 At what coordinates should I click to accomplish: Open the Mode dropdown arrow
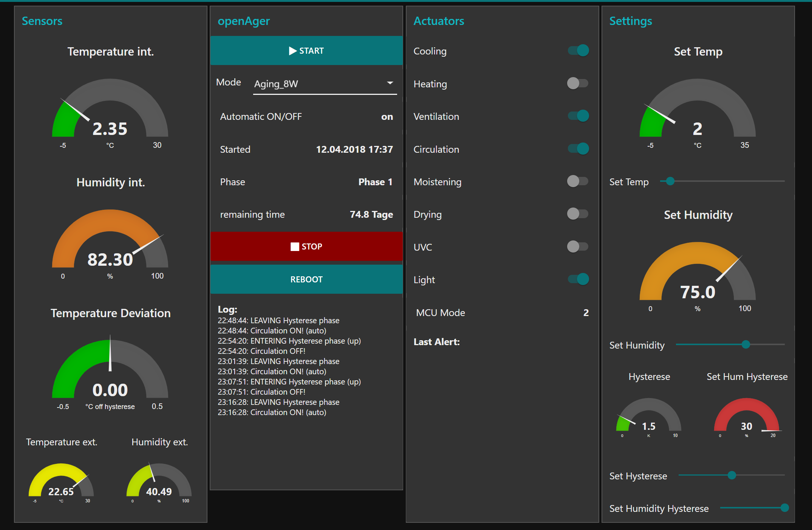390,83
